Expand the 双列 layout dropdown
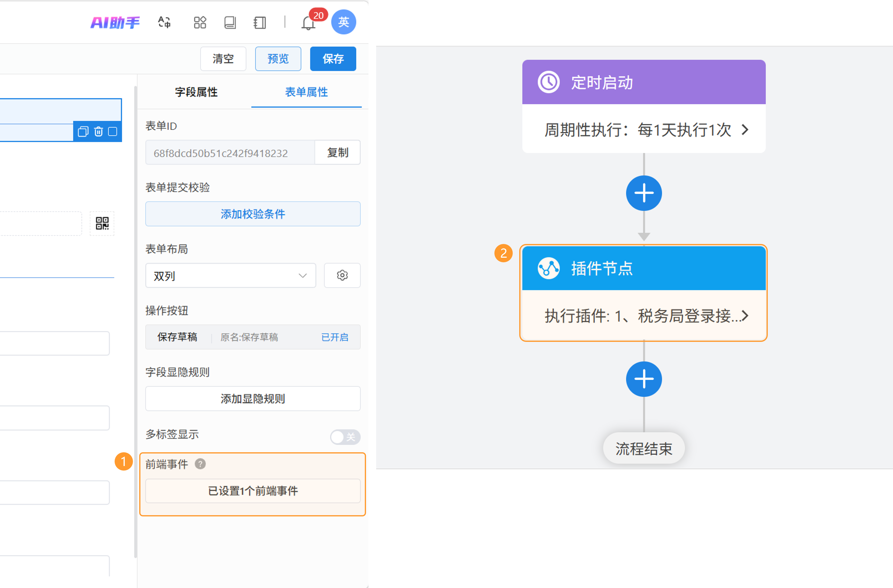This screenshot has height=588, width=893. [x=230, y=276]
